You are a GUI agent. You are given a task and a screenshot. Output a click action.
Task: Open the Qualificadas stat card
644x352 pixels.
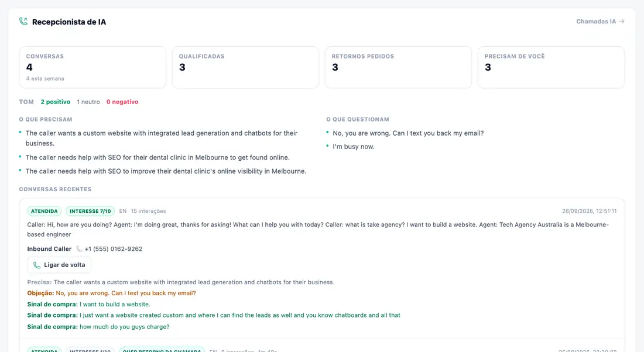pos(246,67)
